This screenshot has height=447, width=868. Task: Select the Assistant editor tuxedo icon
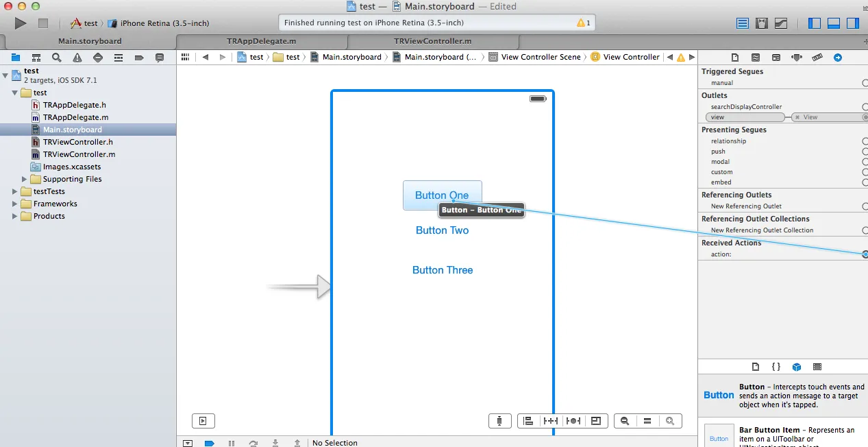pyautogui.click(x=762, y=23)
